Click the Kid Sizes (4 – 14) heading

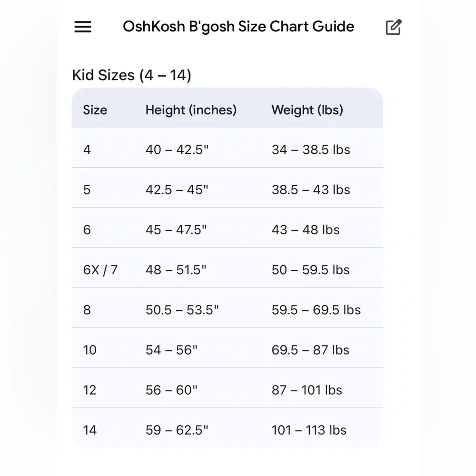coord(131,75)
